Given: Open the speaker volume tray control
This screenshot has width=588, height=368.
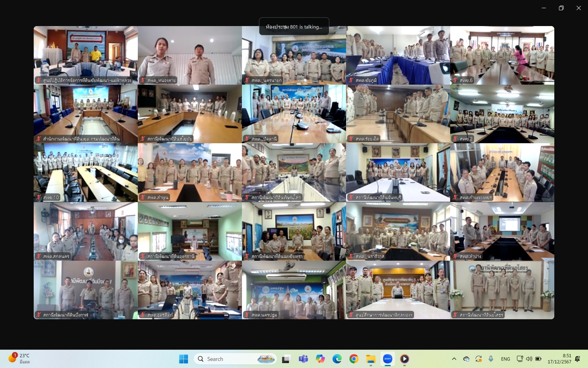Looking at the screenshot, I should coord(529,359).
